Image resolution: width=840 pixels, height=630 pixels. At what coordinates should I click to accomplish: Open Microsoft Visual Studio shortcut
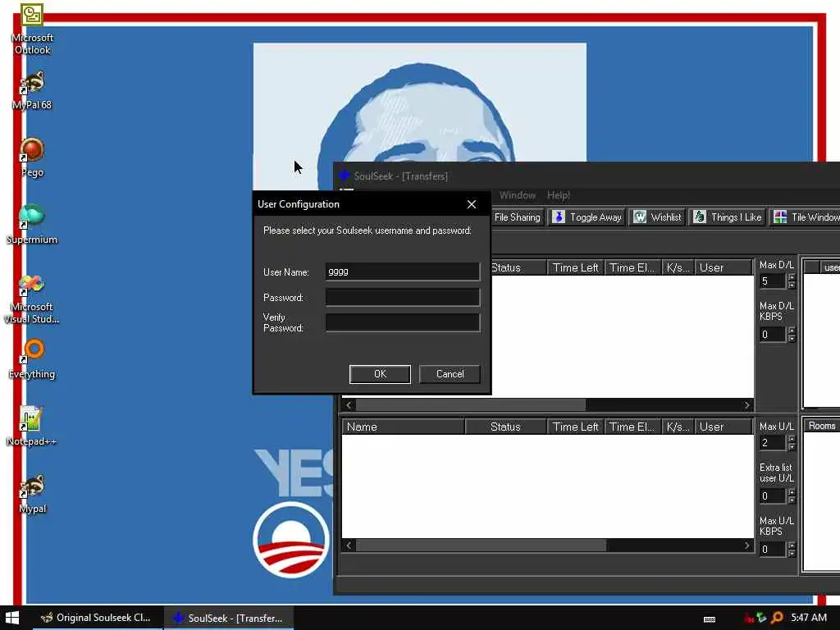(x=32, y=299)
